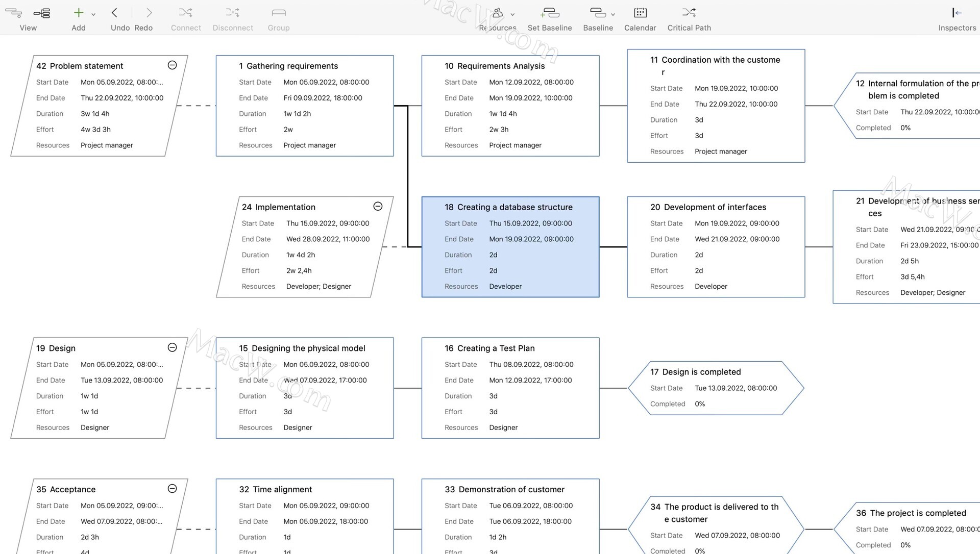Viewport: 980px width, 554px height.
Task: Click the green Add plus icon
Action: point(78,13)
